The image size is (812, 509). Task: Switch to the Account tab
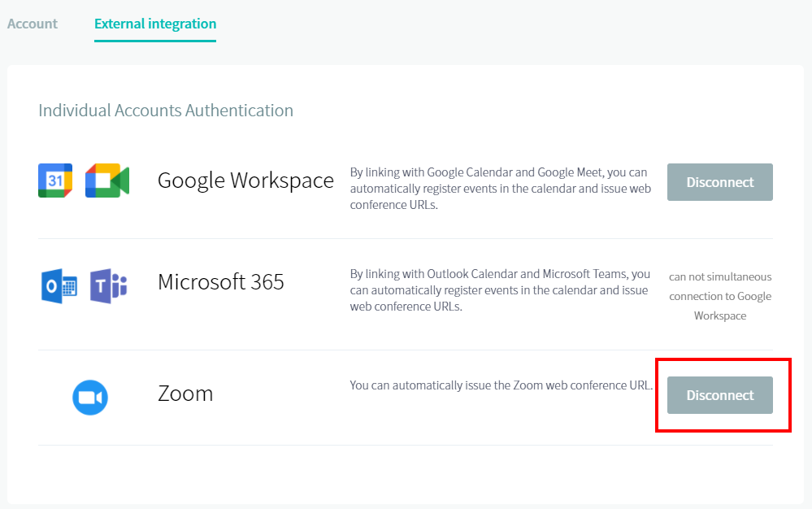33,24
